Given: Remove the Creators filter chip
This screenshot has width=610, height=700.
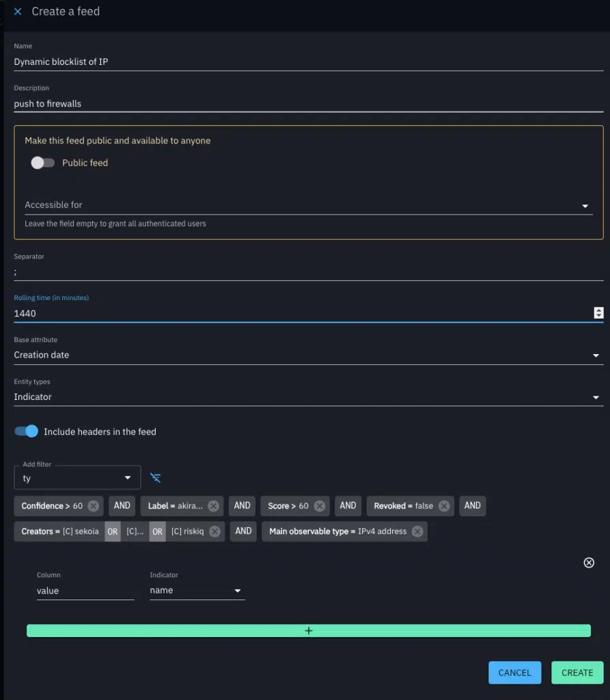Looking at the screenshot, I should click(214, 531).
